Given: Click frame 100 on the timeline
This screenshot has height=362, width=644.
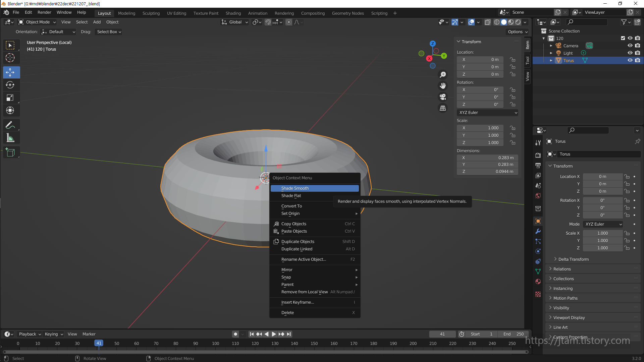Looking at the screenshot, I should [x=215, y=344].
